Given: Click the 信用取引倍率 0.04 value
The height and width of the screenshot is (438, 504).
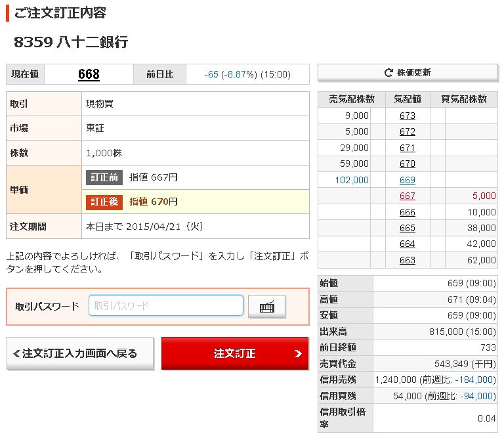Looking at the screenshot, I should pyautogui.click(x=487, y=418).
